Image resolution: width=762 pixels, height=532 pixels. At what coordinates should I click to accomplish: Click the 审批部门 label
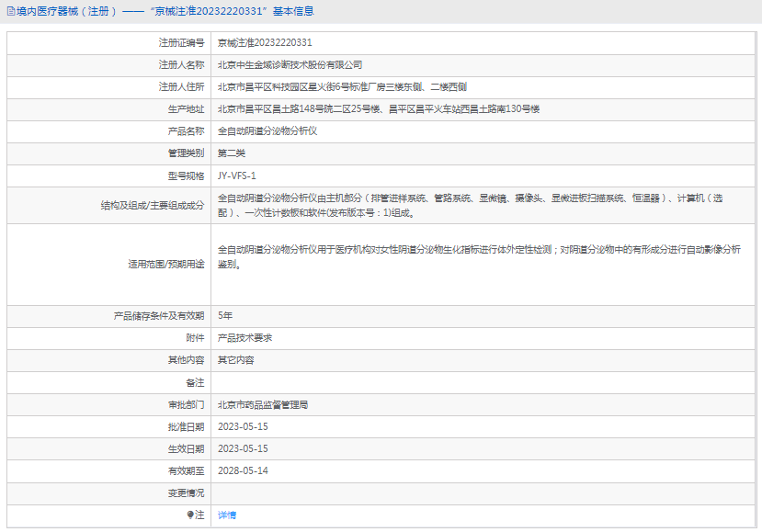click(186, 404)
